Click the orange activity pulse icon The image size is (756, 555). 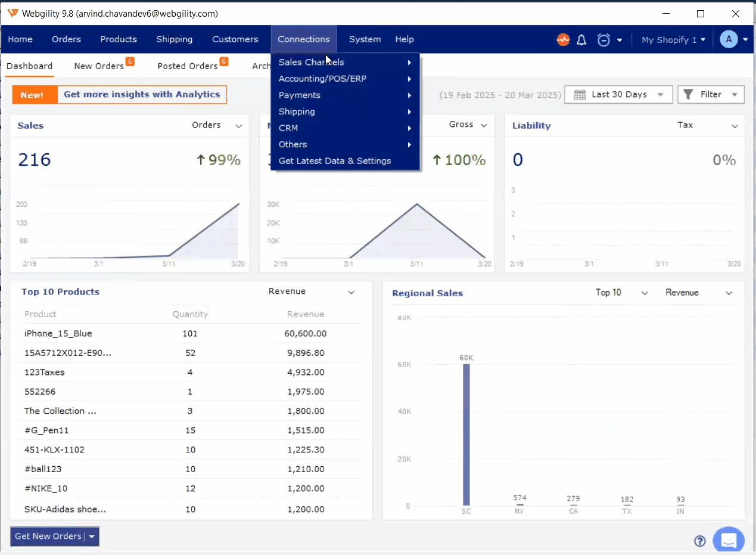tap(563, 40)
